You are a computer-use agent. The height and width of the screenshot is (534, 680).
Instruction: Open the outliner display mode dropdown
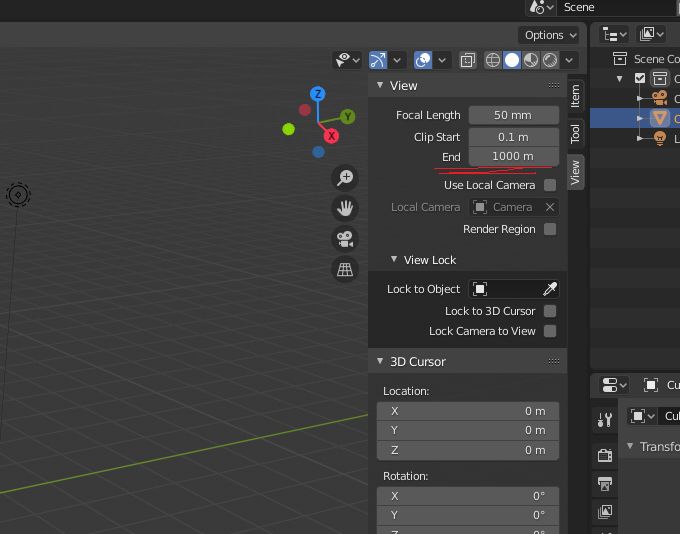651,34
